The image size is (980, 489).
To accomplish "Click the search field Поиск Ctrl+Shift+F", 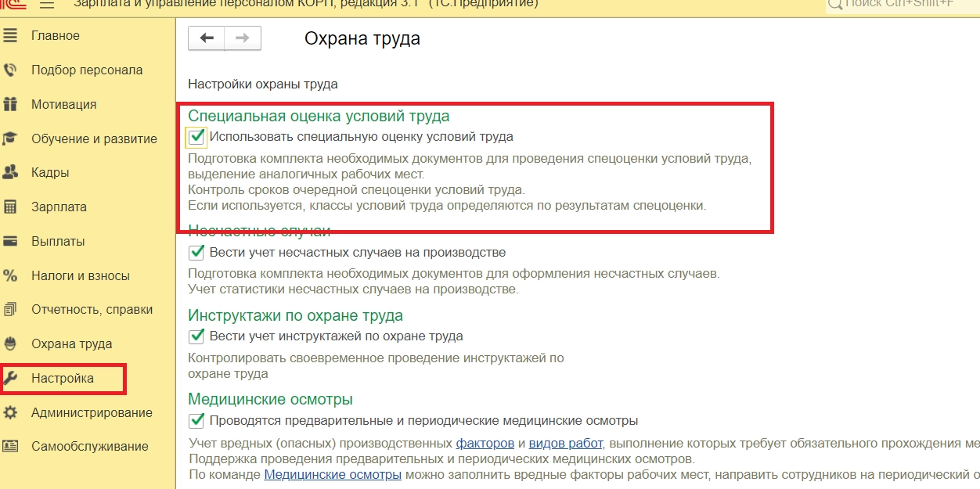I will point(903,4).
